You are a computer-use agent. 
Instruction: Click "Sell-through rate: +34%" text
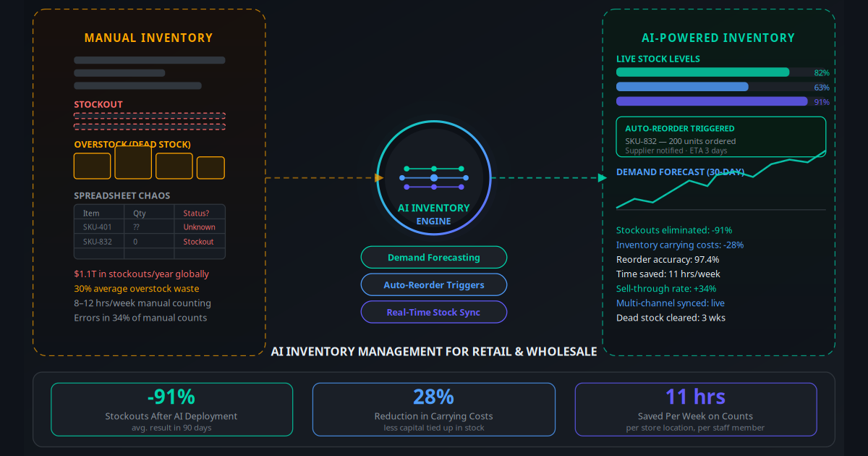[x=666, y=288]
